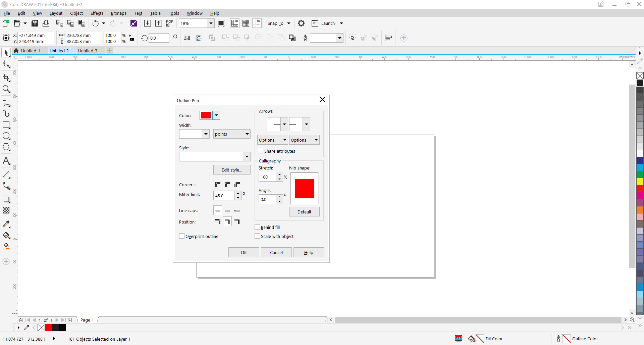Select the Drop Shadow tool
This screenshot has height=345, width=644.
coord(6,199)
